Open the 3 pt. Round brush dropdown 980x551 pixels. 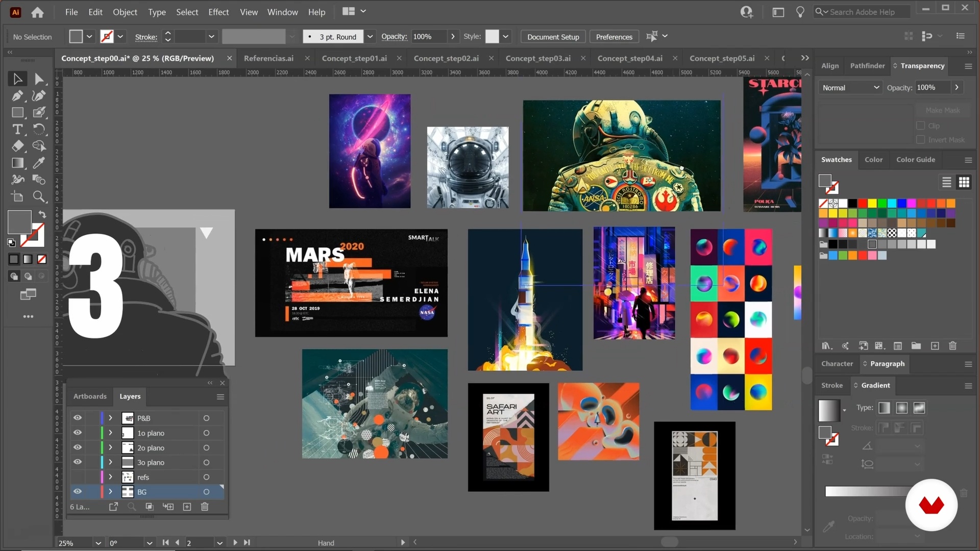[370, 37]
